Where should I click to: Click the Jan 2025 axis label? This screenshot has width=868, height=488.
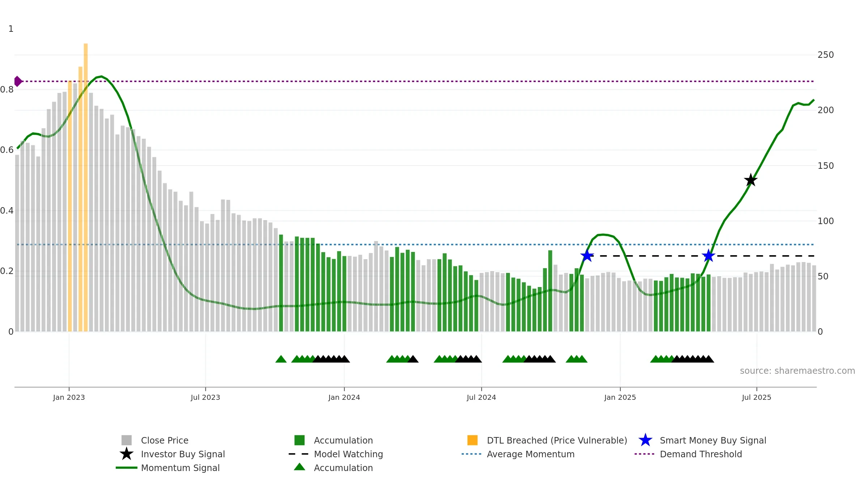coord(620,398)
